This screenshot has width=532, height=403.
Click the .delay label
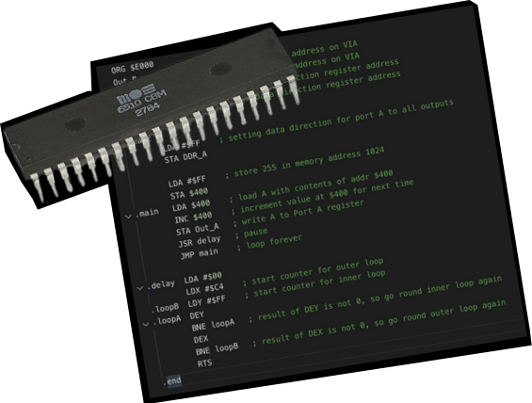161,285
